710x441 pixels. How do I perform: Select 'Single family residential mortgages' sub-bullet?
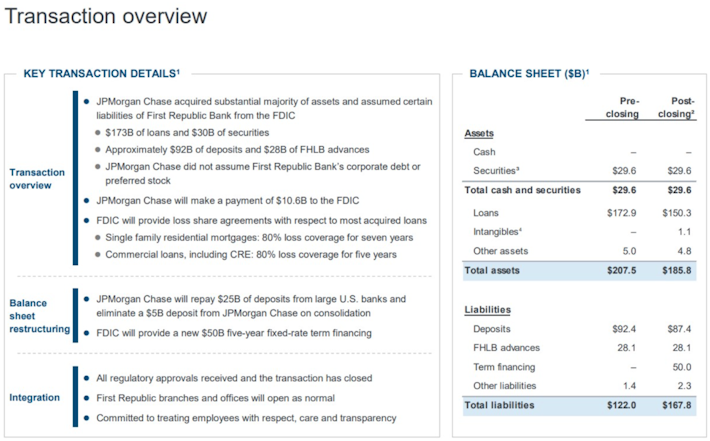pos(259,238)
